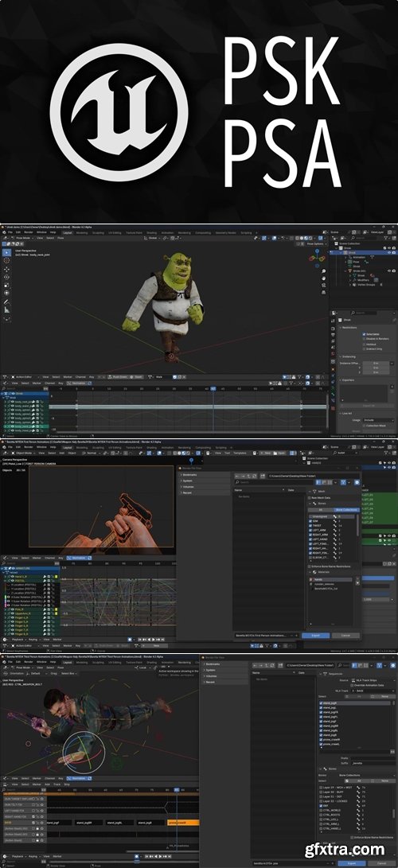
Task: Switch to Animation workspace tab in Shrek window
Action: [x=167, y=232]
